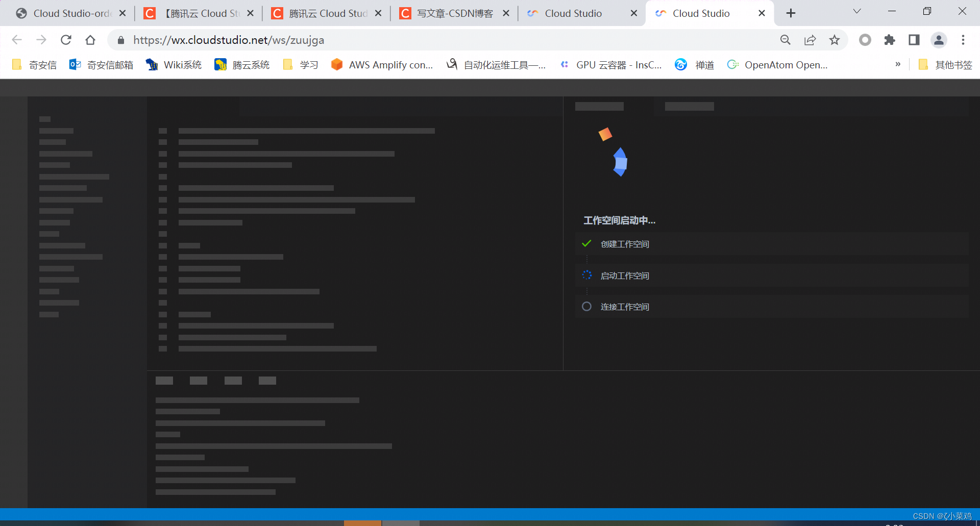Screen dimensions: 980x526
Task: Click the 创建工作空间 completed step
Action: click(772, 244)
